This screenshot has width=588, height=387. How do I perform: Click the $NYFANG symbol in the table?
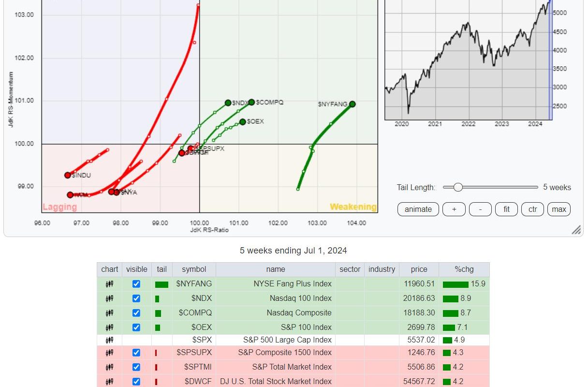coord(194,284)
